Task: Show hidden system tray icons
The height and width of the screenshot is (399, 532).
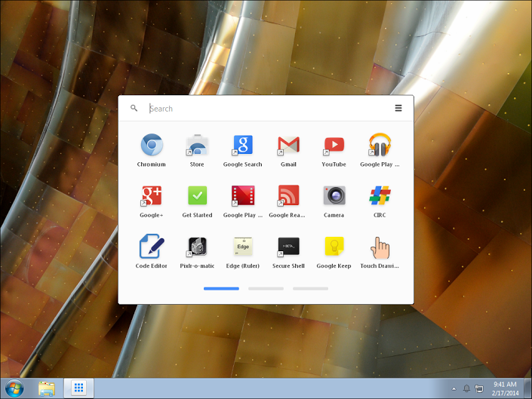Action: (x=454, y=389)
